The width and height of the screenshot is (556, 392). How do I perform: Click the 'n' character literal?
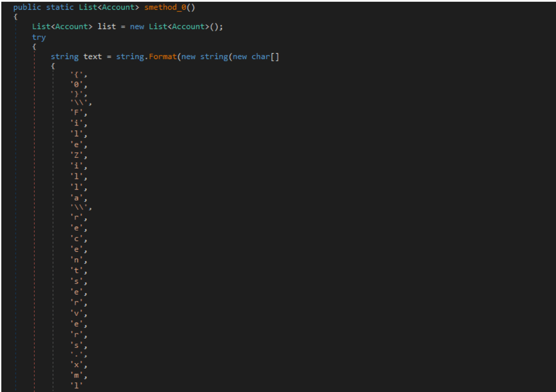click(x=77, y=260)
